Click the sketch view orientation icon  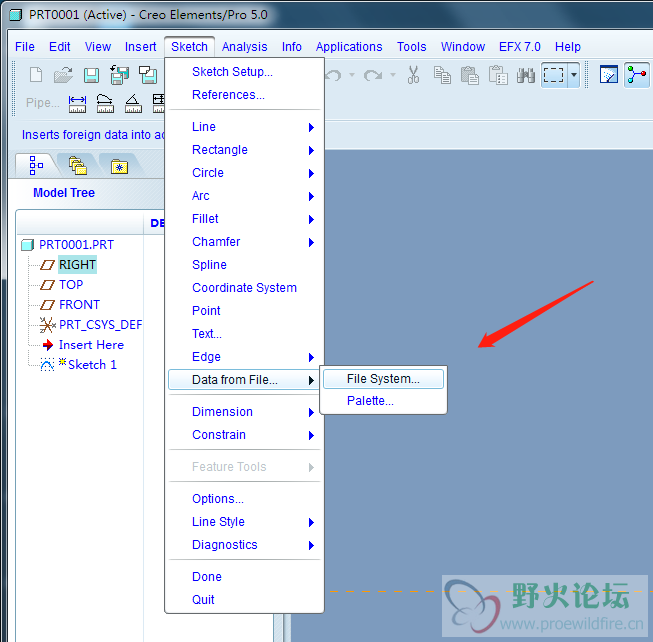(x=608, y=75)
